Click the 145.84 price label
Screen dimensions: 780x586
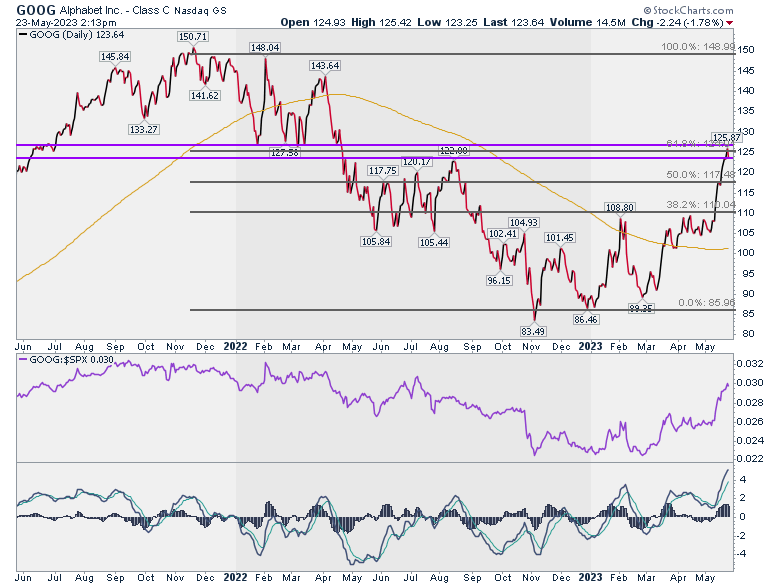tap(115, 56)
